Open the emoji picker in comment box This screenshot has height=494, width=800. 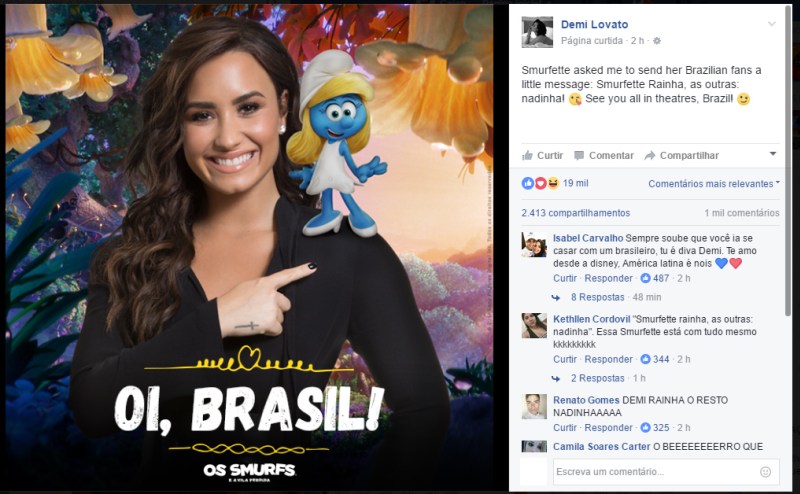[x=765, y=472]
